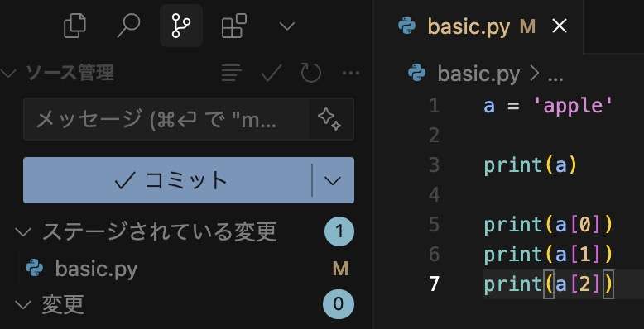The width and height of the screenshot is (644, 329).
Task: Click the commit checkmark icon in header
Action: pyautogui.click(x=272, y=73)
